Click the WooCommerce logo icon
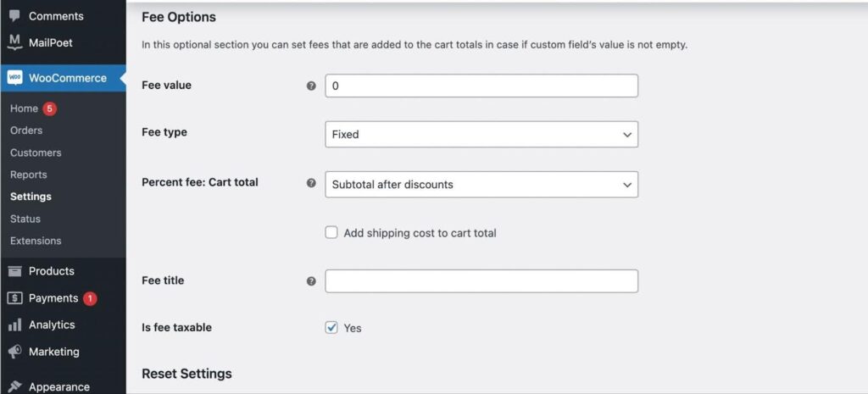Image resolution: width=868 pixels, height=394 pixels. pos(15,78)
